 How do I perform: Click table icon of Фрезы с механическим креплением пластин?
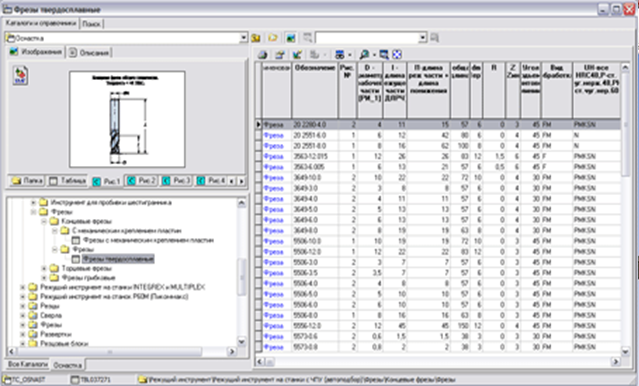click(76, 240)
